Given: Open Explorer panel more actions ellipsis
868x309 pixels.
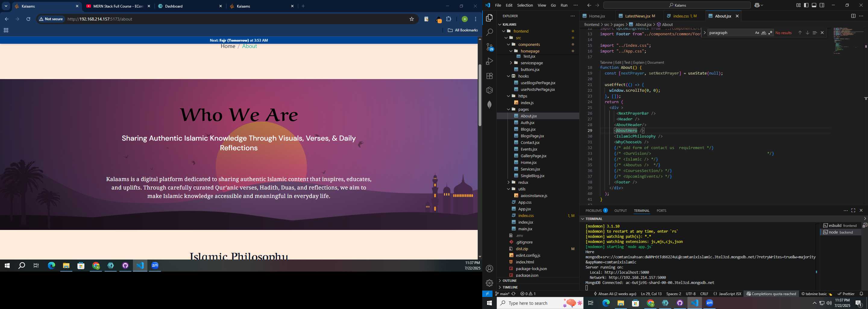Looking at the screenshot, I should point(573,16).
